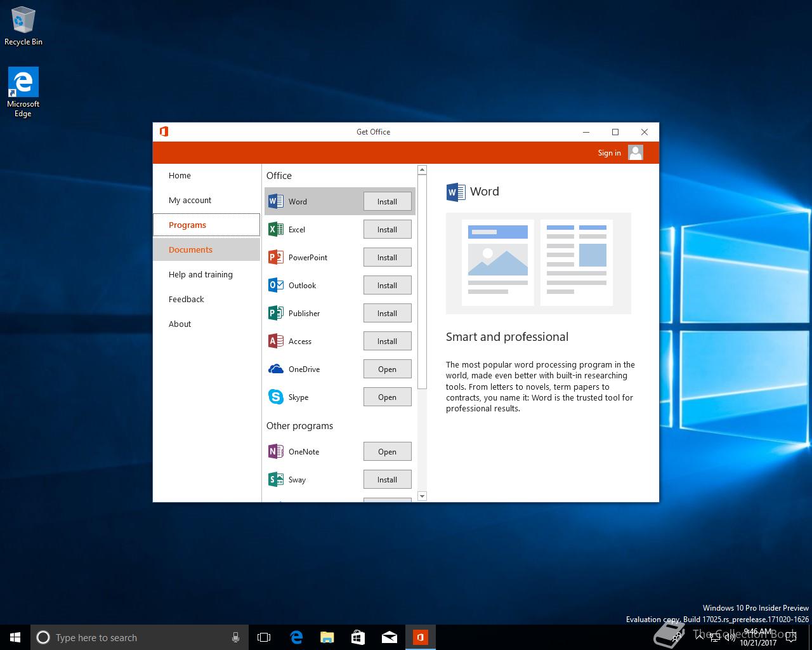The height and width of the screenshot is (650, 812).
Task: Click the Type here to search box
Action: click(x=139, y=637)
